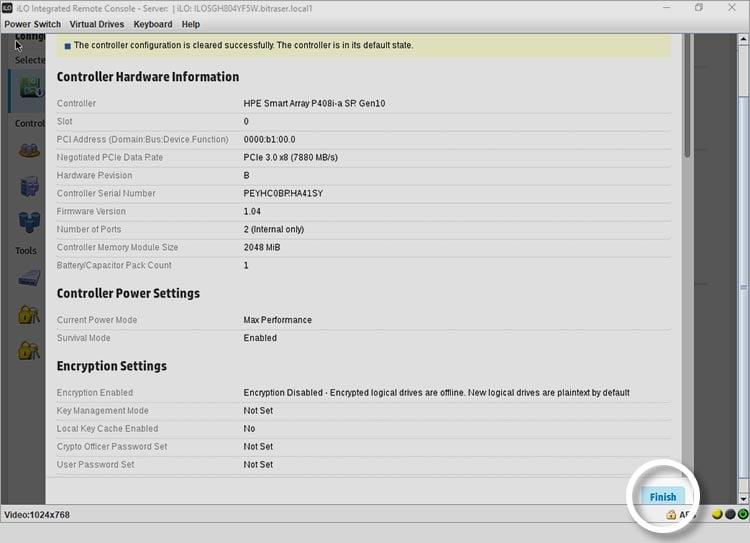Viewport: 750px width, 543px height.
Task: Click the 'Max Performance' power mode value
Action: pos(277,320)
